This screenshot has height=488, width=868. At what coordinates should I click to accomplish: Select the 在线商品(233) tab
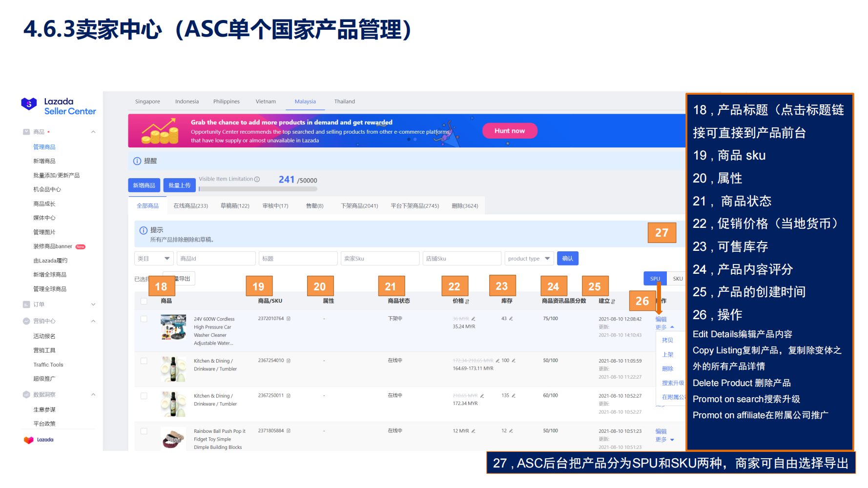[x=190, y=205]
